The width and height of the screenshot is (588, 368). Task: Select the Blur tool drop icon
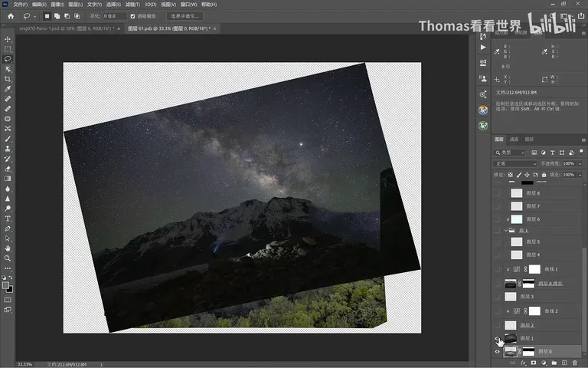click(8, 189)
